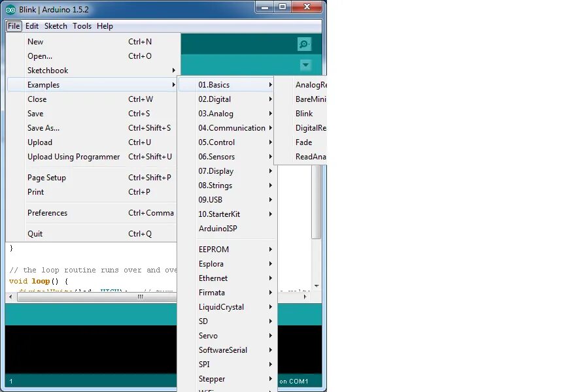Open the DigitalReadSerial example sketch
This screenshot has height=392, width=565.
[x=301, y=128]
